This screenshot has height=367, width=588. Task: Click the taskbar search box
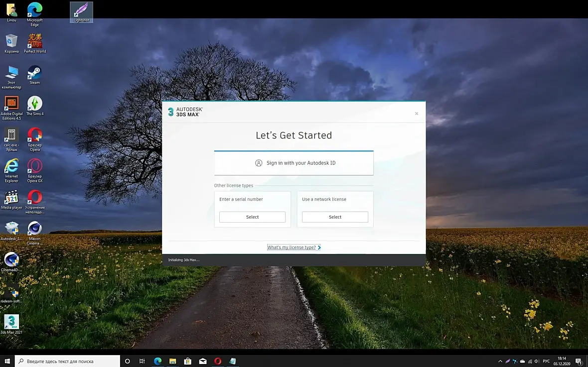pyautogui.click(x=67, y=361)
